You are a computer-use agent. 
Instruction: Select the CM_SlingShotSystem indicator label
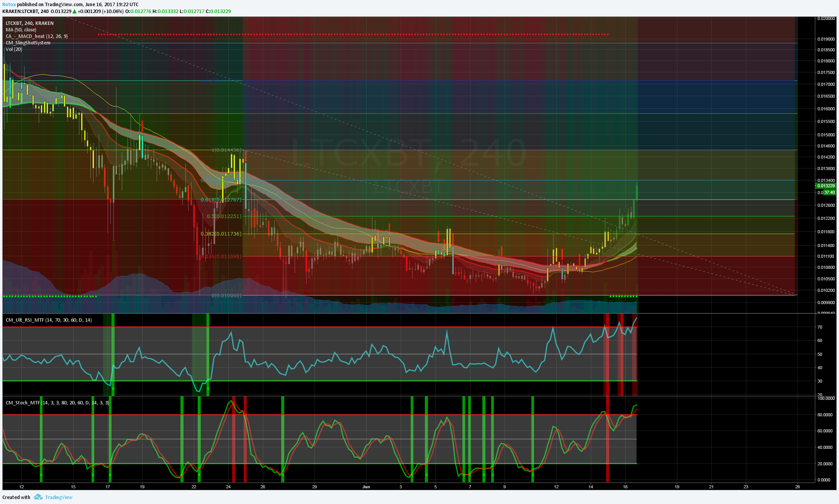(28, 43)
